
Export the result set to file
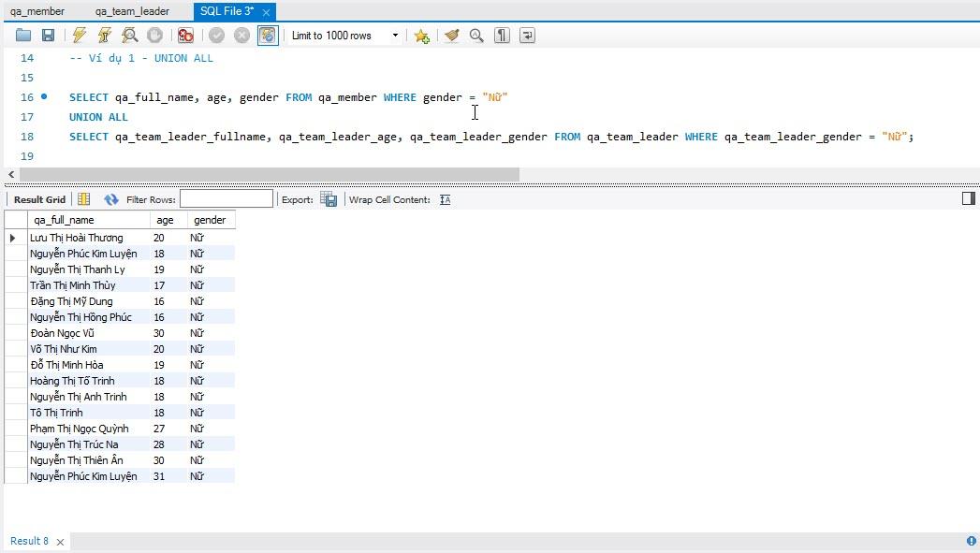[329, 199]
